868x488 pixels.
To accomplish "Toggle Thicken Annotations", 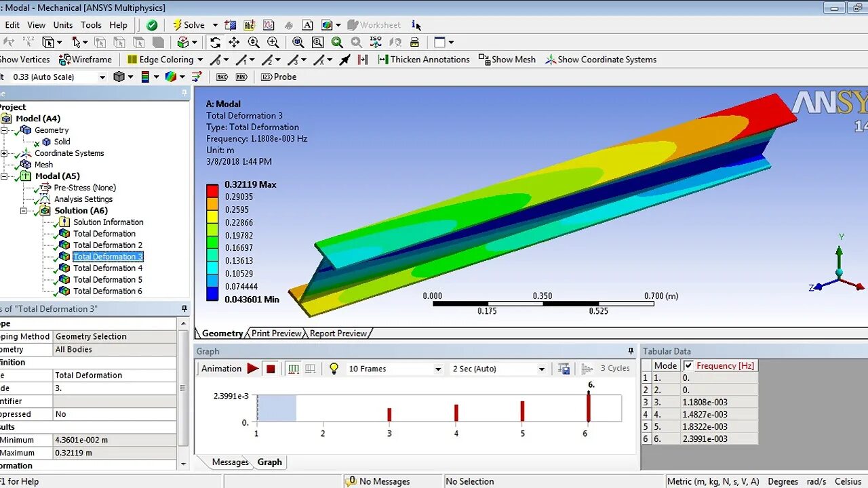I will coord(424,60).
